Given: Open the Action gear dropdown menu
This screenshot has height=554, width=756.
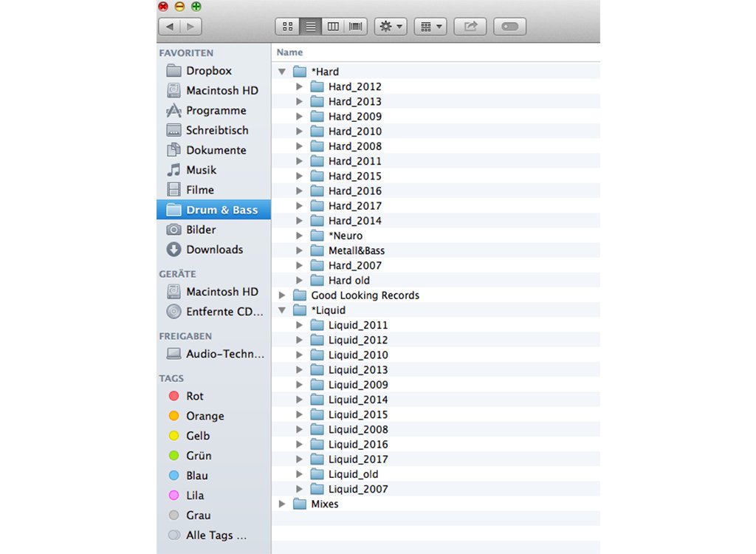Looking at the screenshot, I should point(391,27).
